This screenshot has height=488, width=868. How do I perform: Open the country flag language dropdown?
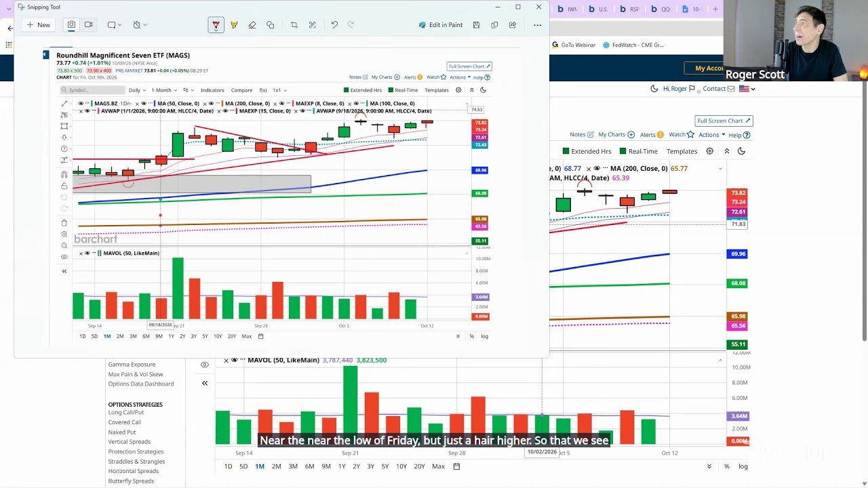pos(747,89)
